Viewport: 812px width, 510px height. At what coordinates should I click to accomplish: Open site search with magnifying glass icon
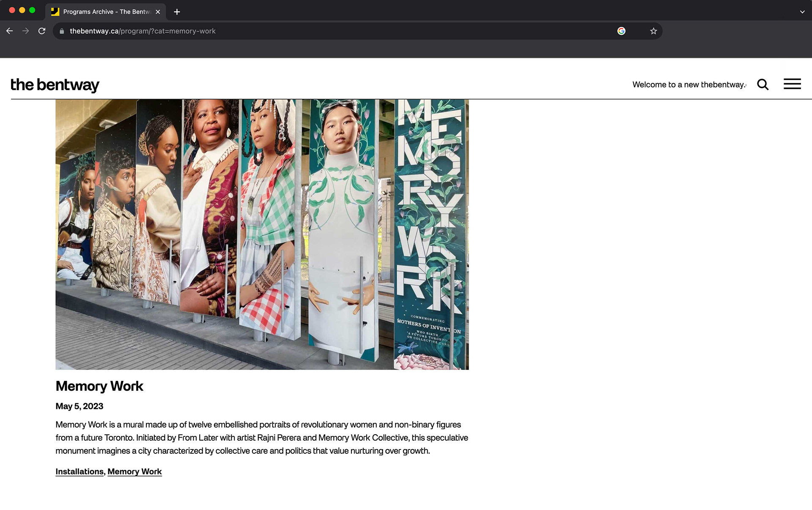pyautogui.click(x=763, y=84)
